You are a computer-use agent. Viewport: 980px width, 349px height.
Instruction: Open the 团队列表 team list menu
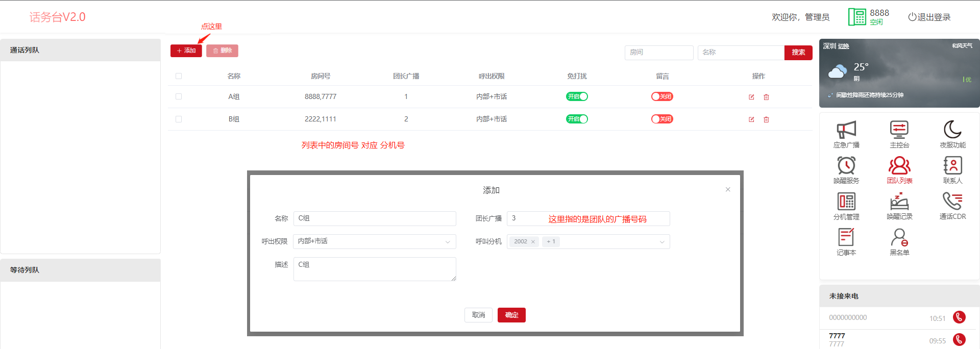[x=899, y=170]
